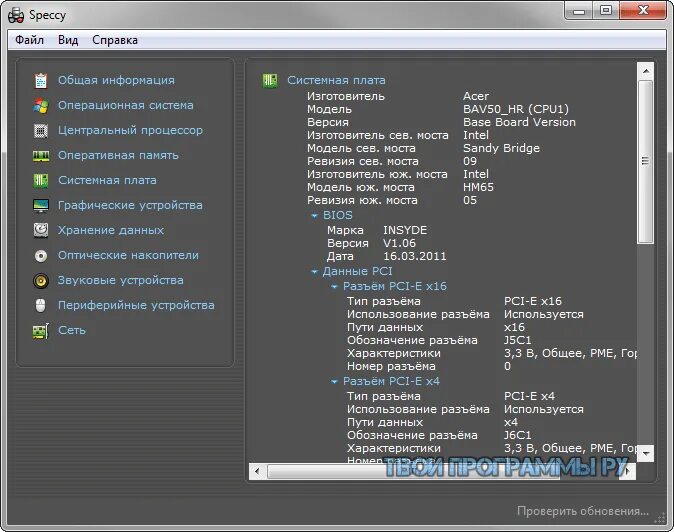
Task: Click the Base Board Version value
Action: (x=519, y=122)
